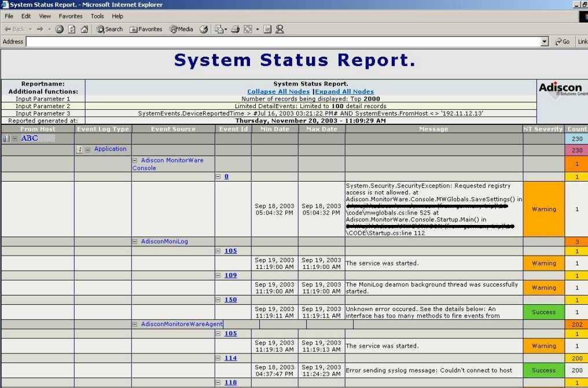Open event ID 109 link
This screenshot has height=388, width=588.
coord(230,275)
